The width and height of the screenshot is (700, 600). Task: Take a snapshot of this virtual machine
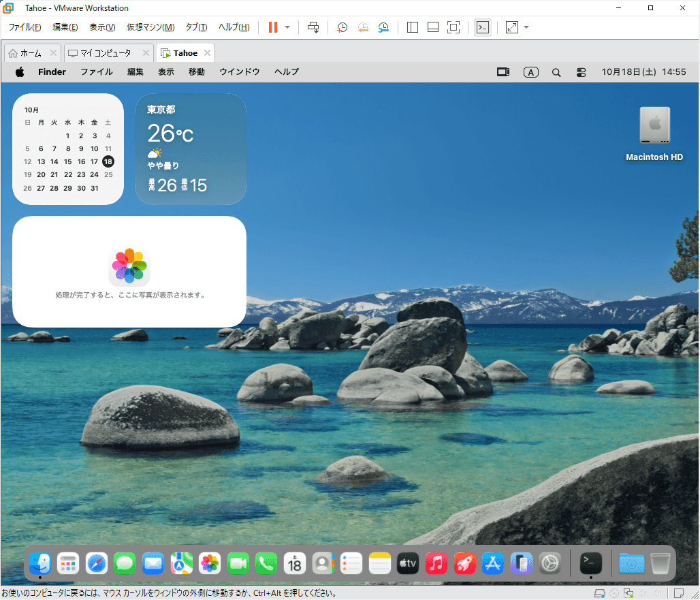[343, 27]
